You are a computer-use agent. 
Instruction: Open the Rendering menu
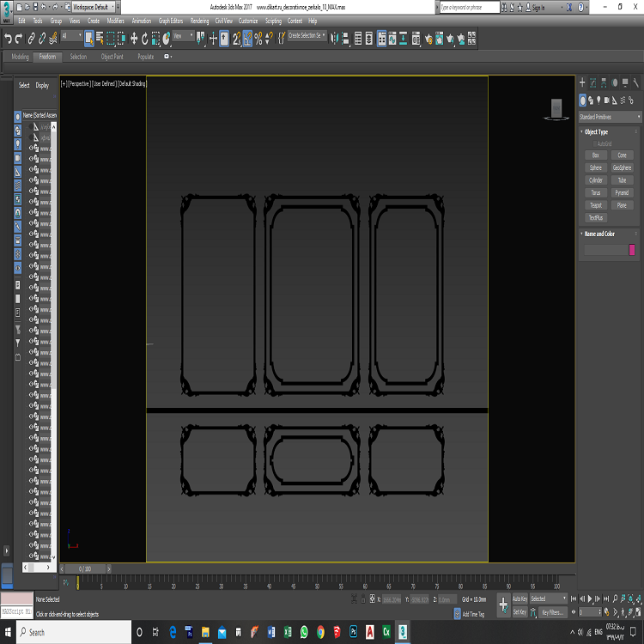tap(199, 21)
